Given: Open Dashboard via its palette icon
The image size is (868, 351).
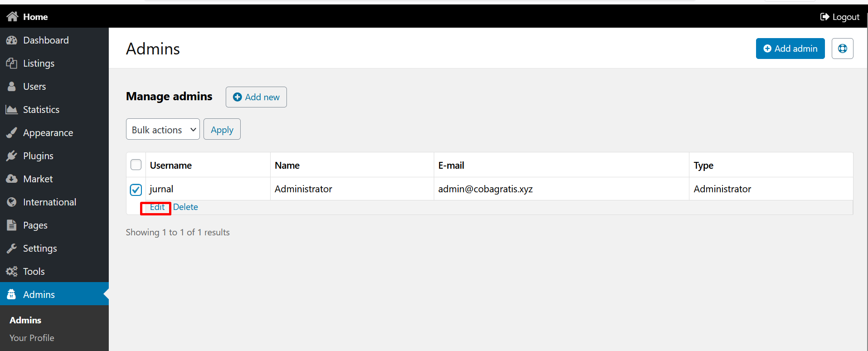Looking at the screenshot, I should [12, 40].
